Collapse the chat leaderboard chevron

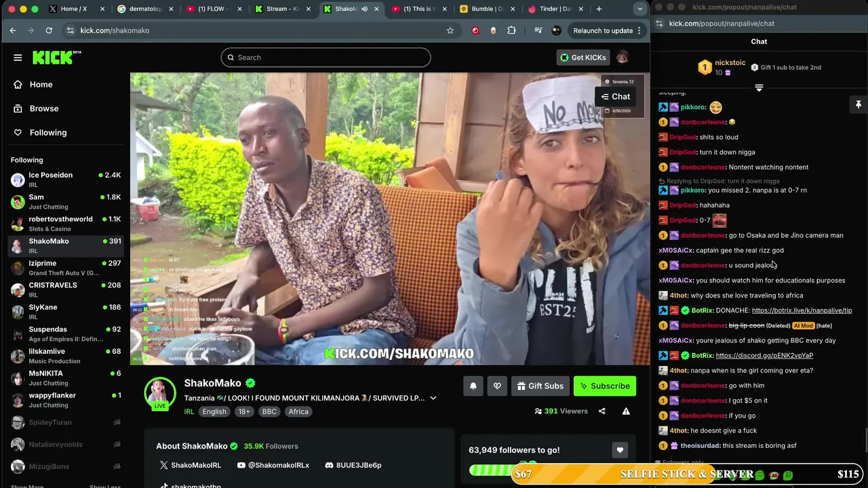point(759,88)
